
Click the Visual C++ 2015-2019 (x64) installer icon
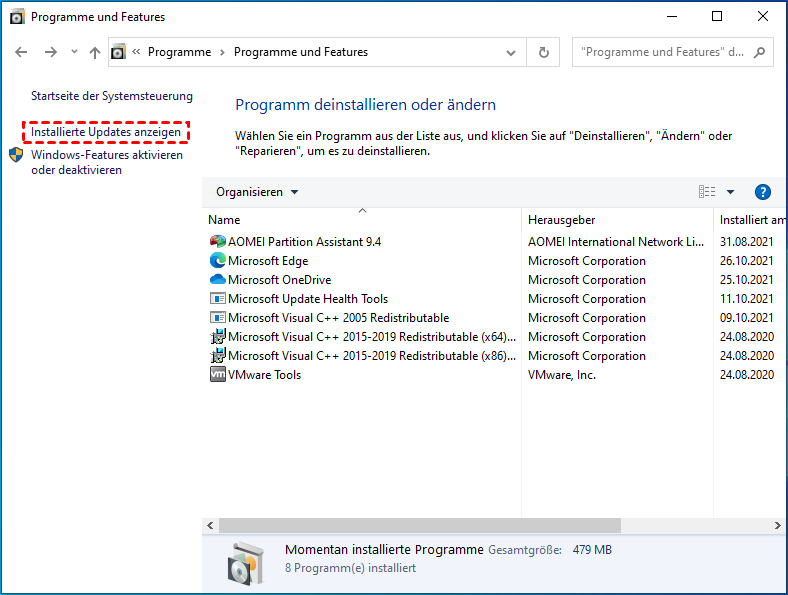point(218,337)
